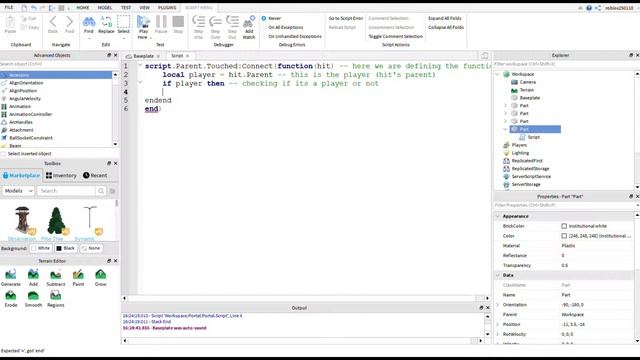The width and height of the screenshot is (640, 360).
Task: Click the Color property swatch
Action: (x=564, y=236)
